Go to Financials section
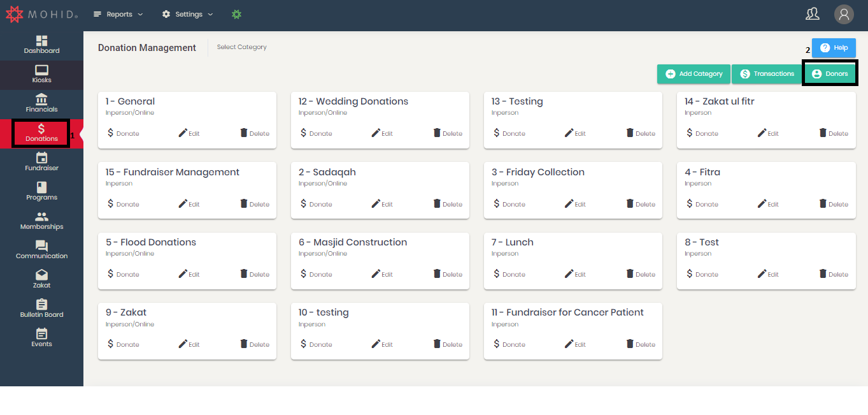868x415 pixels. click(x=41, y=104)
